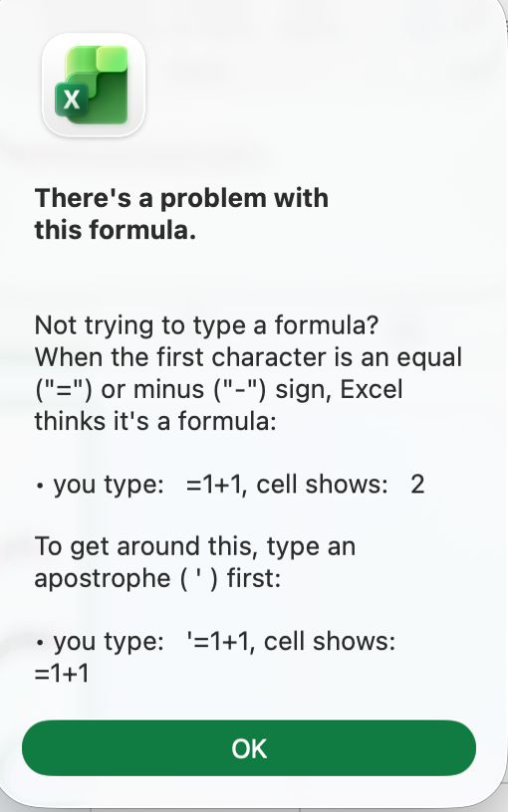
Task: Click the Excel app icon in dialog
Action: pos(94,85)
